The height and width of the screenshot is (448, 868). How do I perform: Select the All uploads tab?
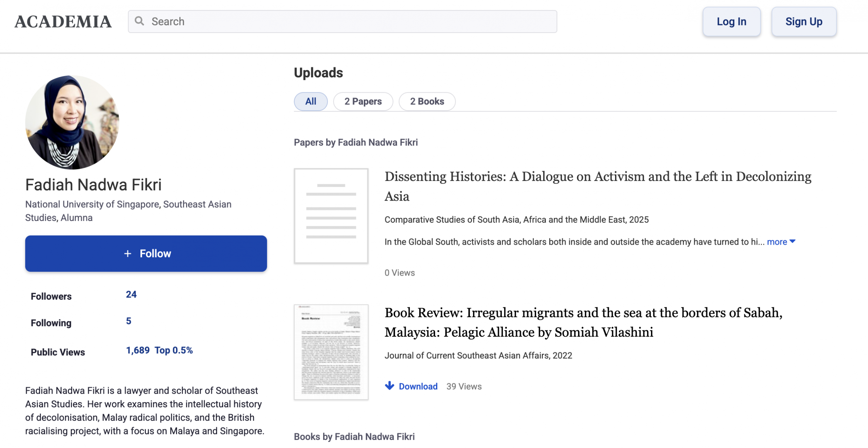coord(310,101)
